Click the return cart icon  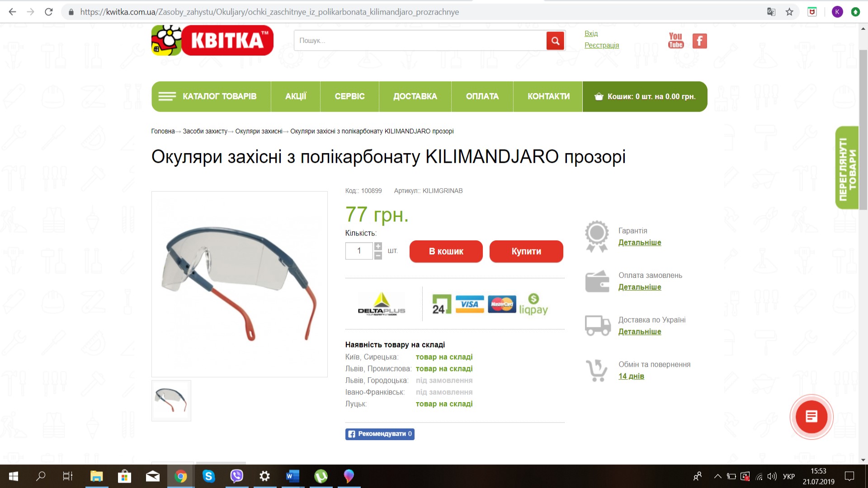pos(597,371)
